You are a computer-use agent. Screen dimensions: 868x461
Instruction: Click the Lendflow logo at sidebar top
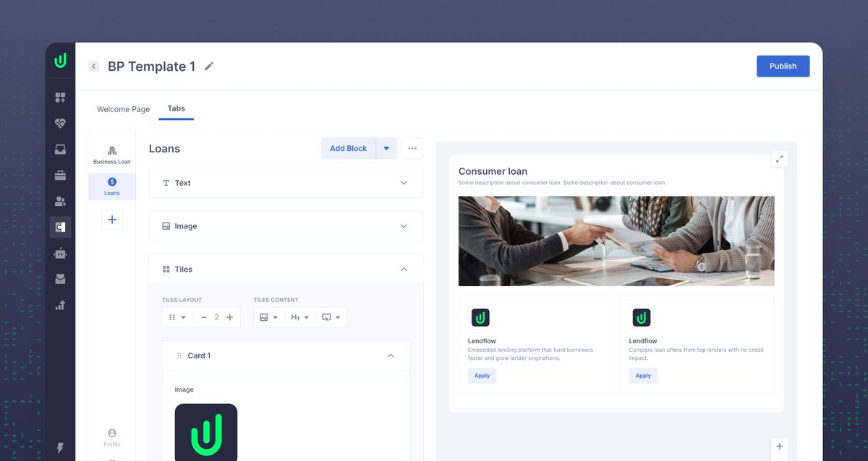tap(60, 59)
